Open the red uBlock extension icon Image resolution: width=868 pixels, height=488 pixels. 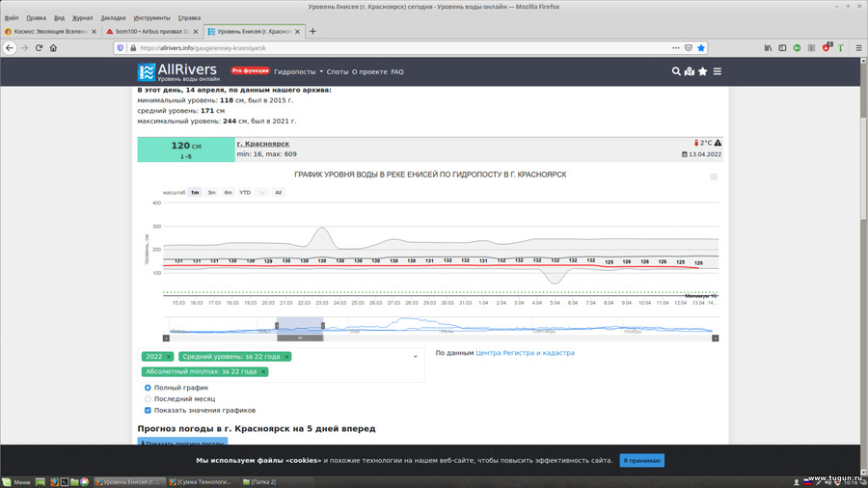pyautogui.click(x=827, y=47)
